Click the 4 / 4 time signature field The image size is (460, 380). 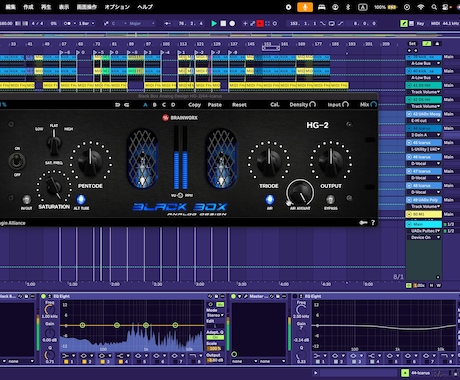coord(37,23)
